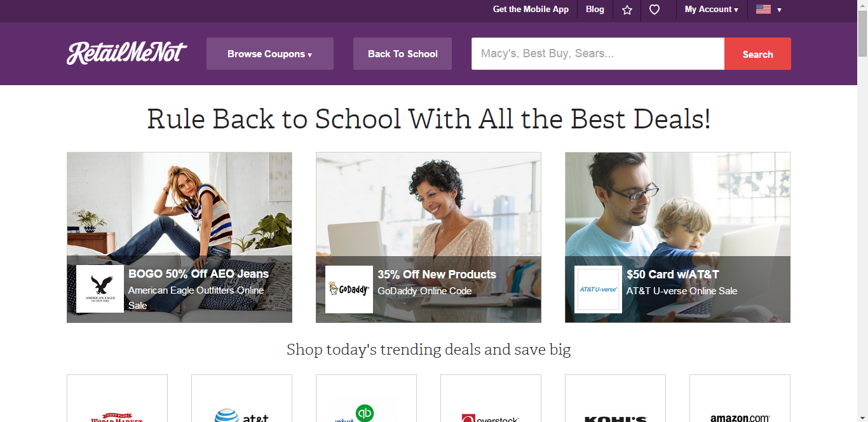
Task: Select the GoDaddy logo tile
Action: click(x=349, y=289)
